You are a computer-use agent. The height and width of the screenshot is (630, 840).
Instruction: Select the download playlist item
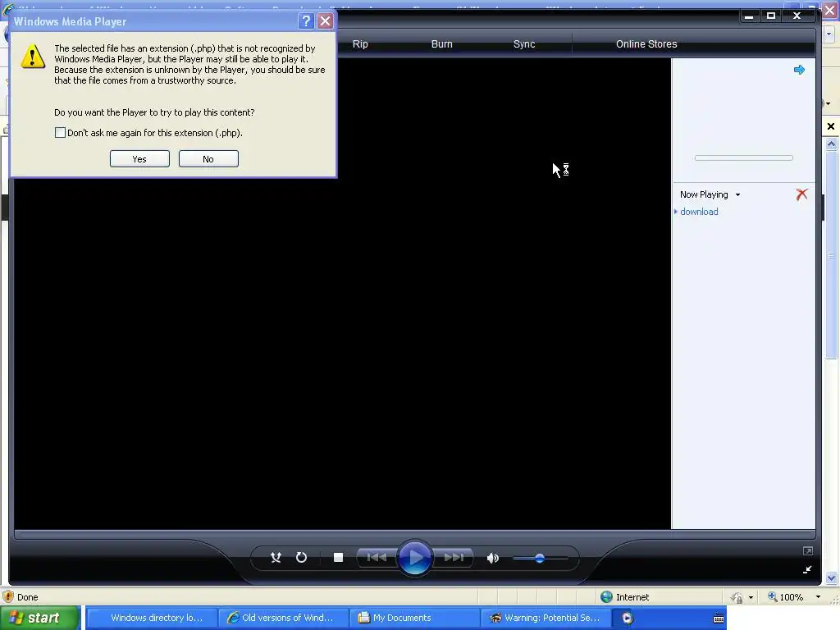point(699,212)
